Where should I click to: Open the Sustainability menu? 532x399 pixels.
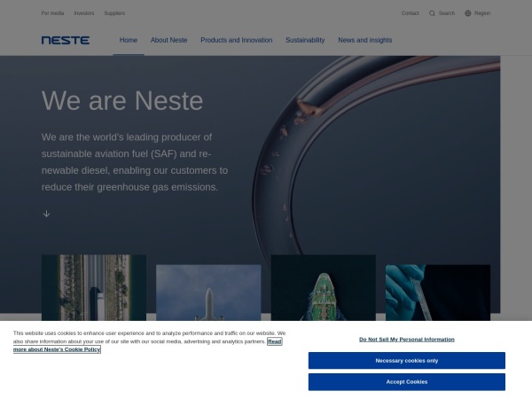[305, 40]
